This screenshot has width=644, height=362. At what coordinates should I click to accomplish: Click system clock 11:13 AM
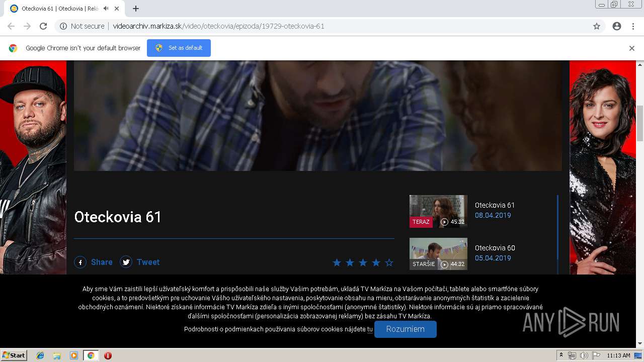tap(618, 355)
